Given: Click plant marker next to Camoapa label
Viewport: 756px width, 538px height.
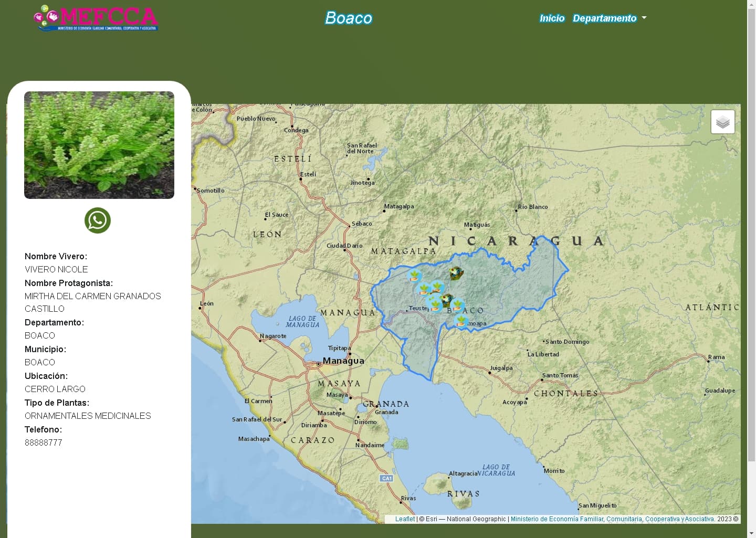Looking at the screenshot, I should coord(461,321).
